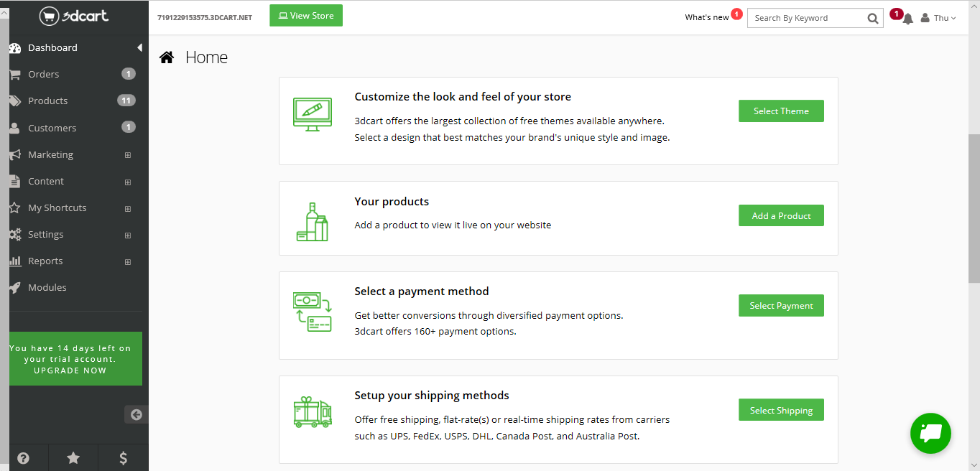The height and width of the screenshot is (471, 980).
Task: Click the Home house icon
Action: 167,57
